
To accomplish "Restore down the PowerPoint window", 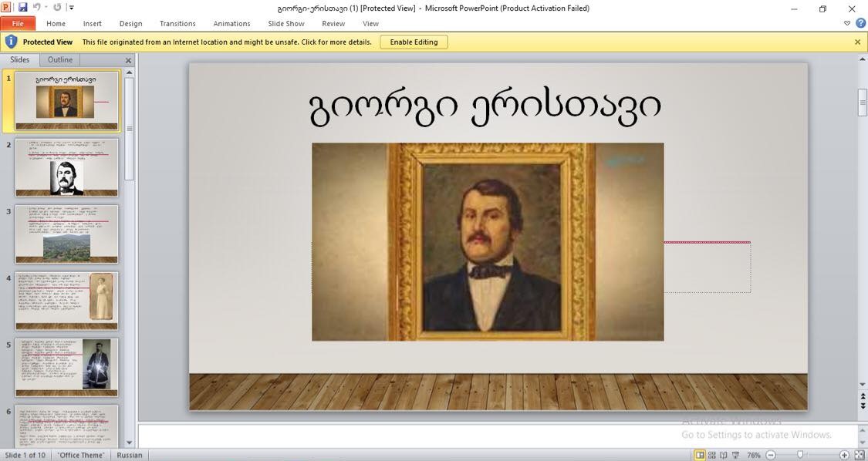I will (x=822, y=8).
